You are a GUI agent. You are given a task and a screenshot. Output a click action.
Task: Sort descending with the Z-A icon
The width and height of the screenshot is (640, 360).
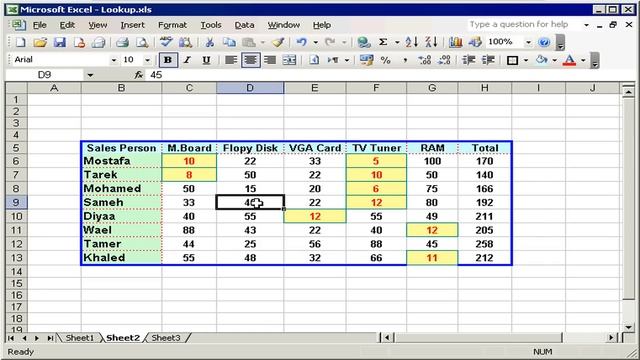pyautogui.click(x=431, y=42)
